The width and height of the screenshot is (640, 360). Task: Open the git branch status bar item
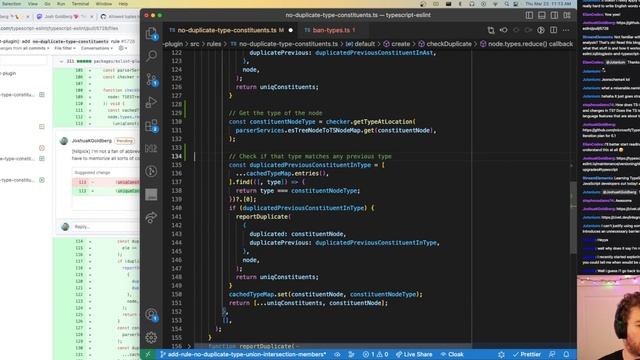click(x=243, y=354)
